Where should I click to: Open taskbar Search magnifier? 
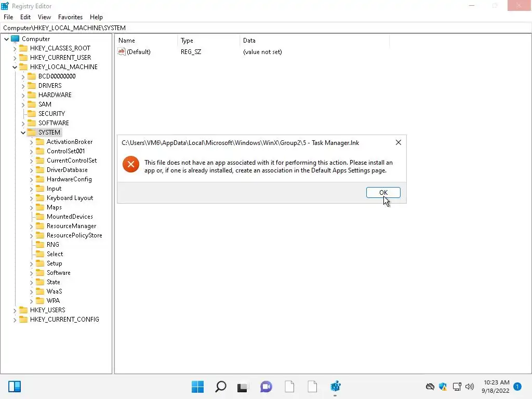coord(220,387)
